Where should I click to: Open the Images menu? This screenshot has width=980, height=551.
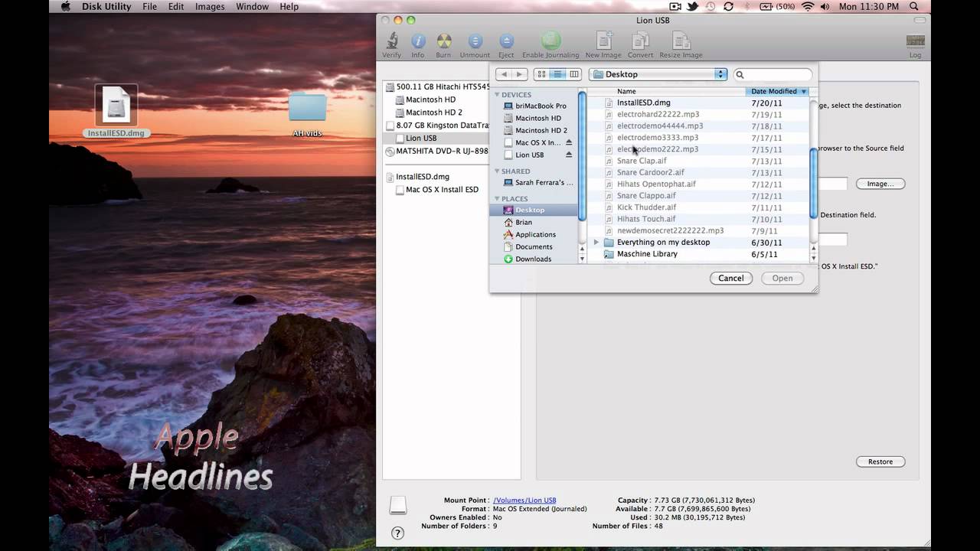pos(210,7)
